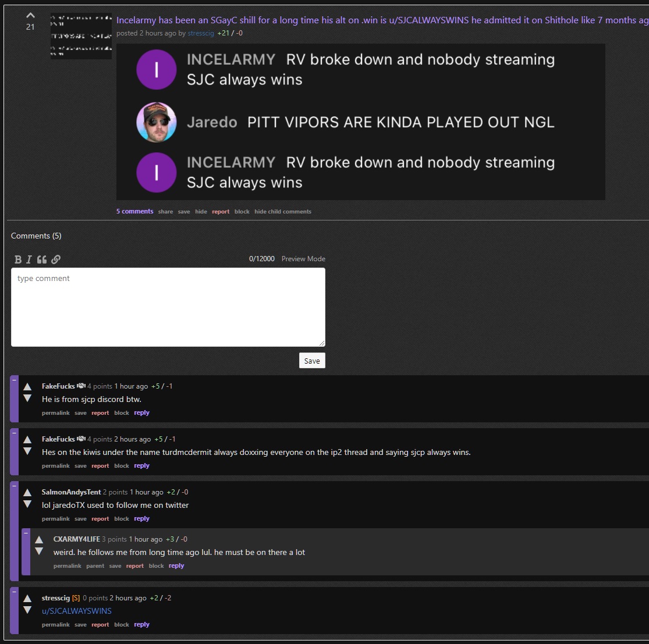Downvote FakeFucks' turdmcdermit comment
The width and height of the screenshot is (649, 644).
tap(27, 452)
